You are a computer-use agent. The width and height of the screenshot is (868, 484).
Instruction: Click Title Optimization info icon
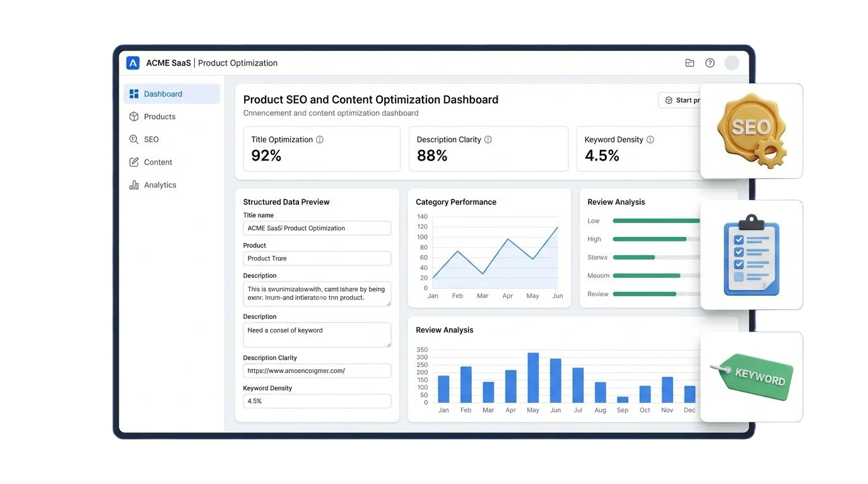(x=320, y=140)
